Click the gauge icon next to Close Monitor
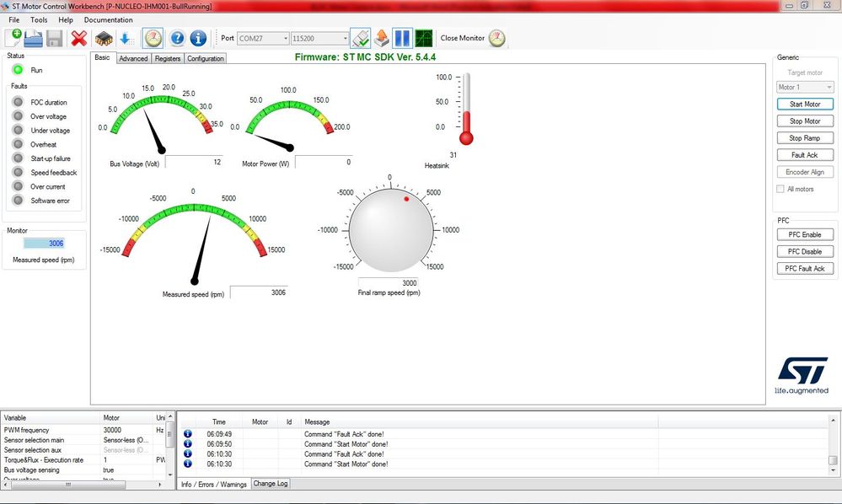842x504 pixels. pyautogui.click(x=497, y=38)
